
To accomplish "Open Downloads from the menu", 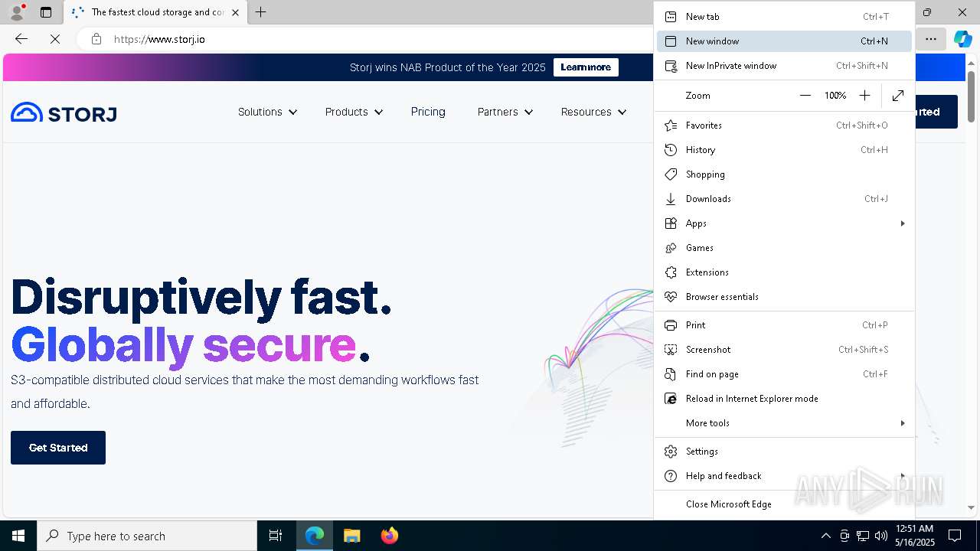I will pos(784,199).
